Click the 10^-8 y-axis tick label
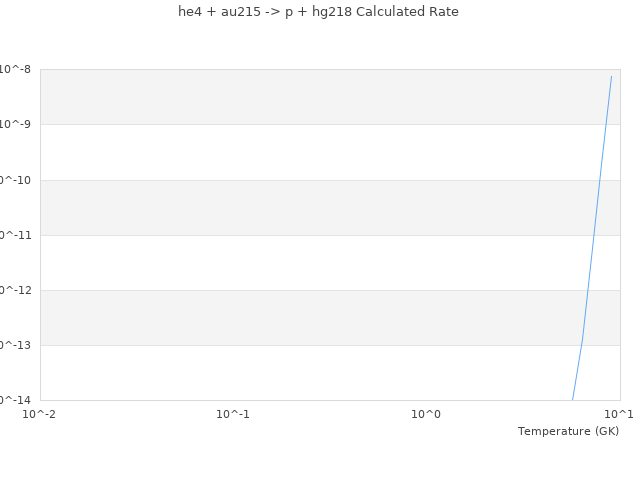Viewport: 640px width, 480px height. click(x=16, y=69)
